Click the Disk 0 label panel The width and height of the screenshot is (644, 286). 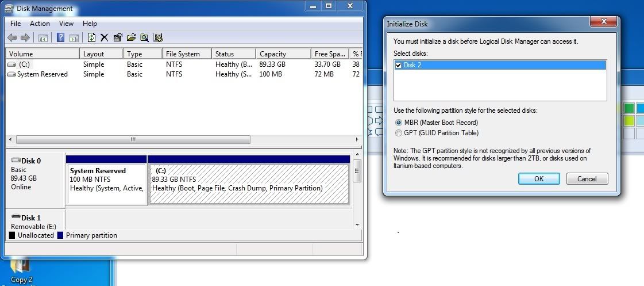pos(35,180)
